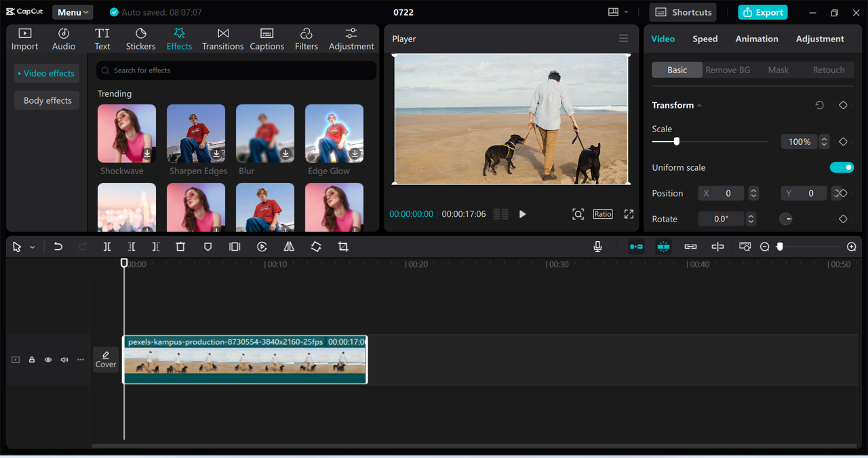Open the Player hamburger menu
Viewport: 868px width, 458px height.
pos(623,39)
